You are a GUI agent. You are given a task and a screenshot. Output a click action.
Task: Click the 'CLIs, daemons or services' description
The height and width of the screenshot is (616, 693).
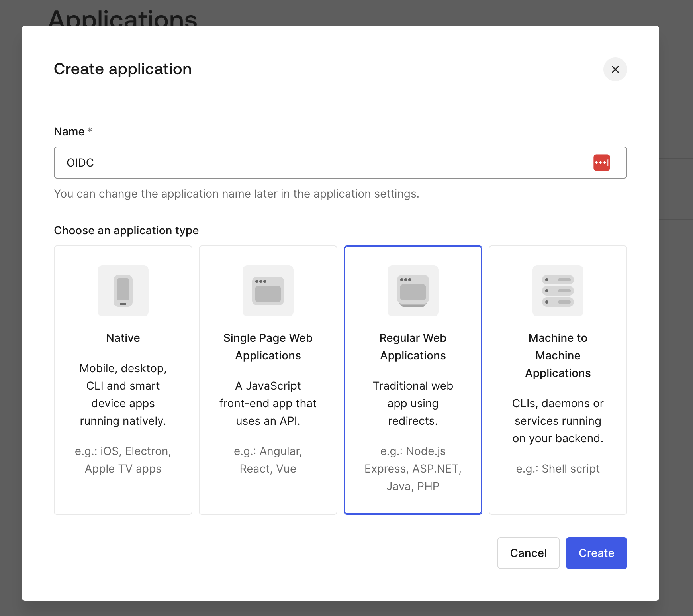pyautogui.click(x=558, y=421)
